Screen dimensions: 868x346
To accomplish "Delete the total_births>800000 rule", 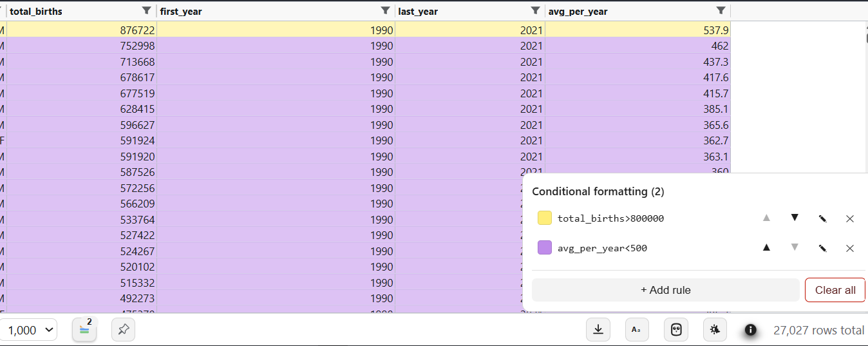I will pos(850,218).
